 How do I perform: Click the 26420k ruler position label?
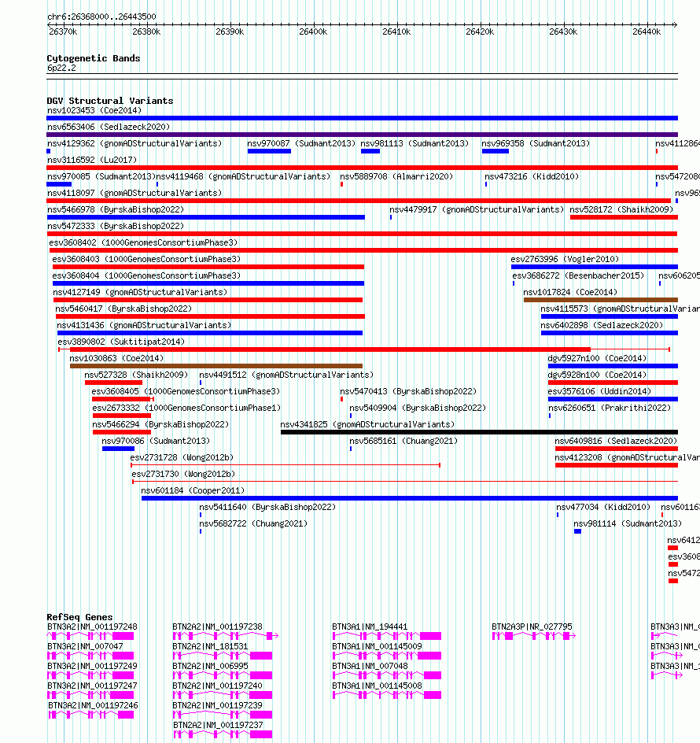click(x=480, y=31)
